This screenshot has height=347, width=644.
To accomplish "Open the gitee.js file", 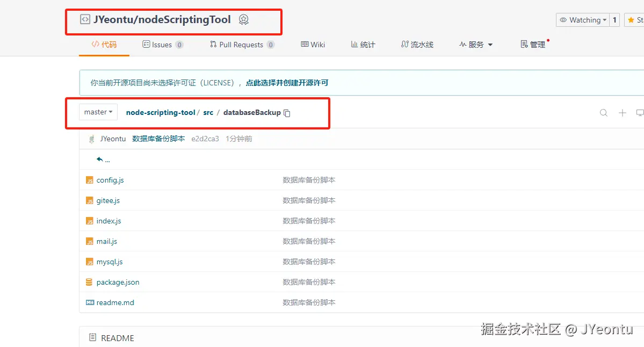I will pos(108,200).
